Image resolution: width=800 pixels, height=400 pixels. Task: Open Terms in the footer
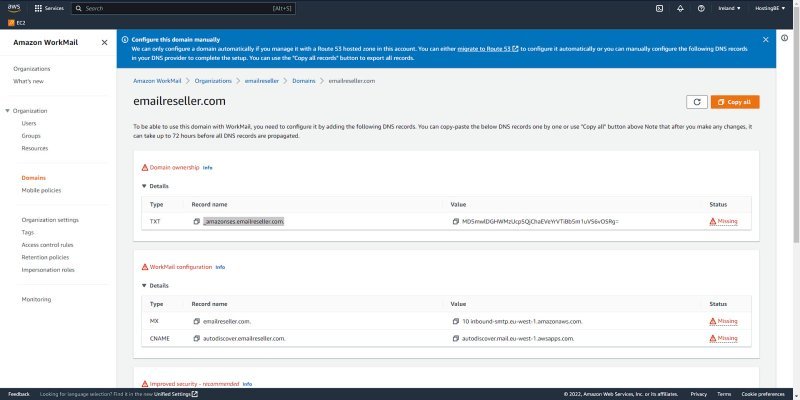(724, 394)
